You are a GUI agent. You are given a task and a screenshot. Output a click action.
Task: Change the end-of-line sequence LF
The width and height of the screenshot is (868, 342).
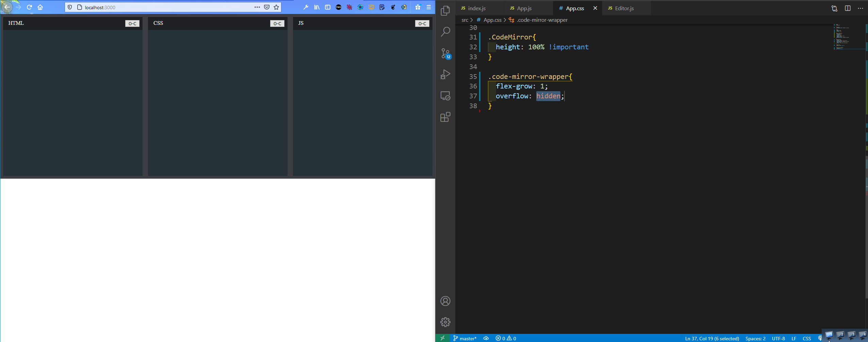[x=794, y=338]
